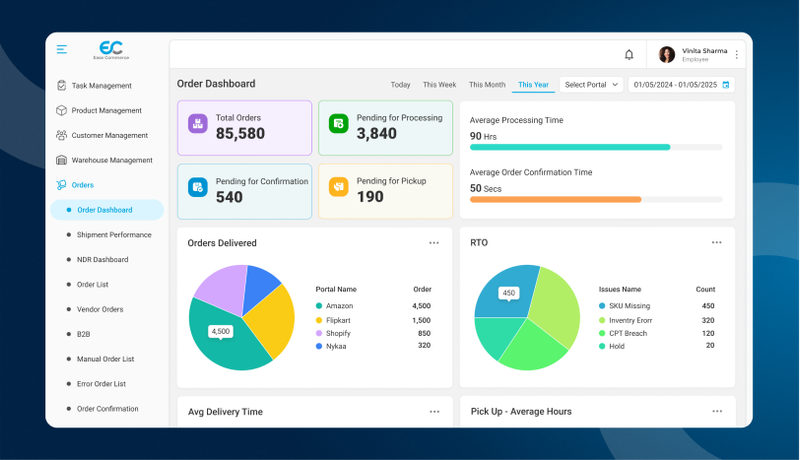Screen dimensions: 800x460
Task: Filter dashboard by This Week
Action: tap(439, 85)
